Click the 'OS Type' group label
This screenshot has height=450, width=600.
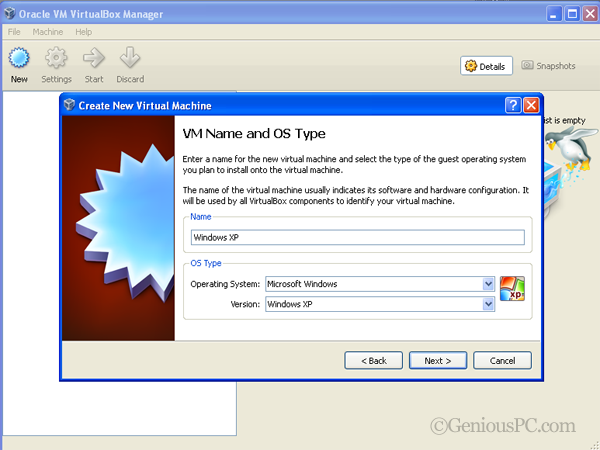pos(206,263)
